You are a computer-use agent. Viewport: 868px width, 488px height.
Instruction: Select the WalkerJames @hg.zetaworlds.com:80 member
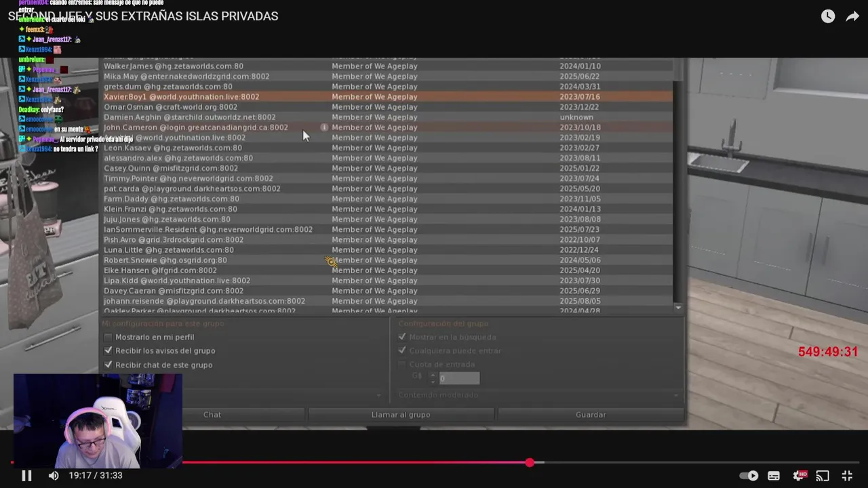[387, 66]
